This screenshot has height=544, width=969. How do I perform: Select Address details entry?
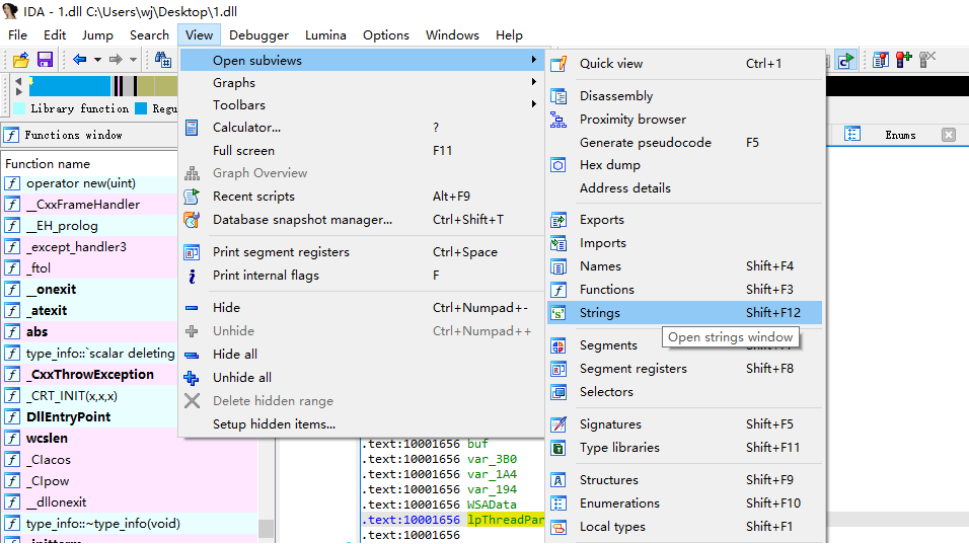click(685, 189)
